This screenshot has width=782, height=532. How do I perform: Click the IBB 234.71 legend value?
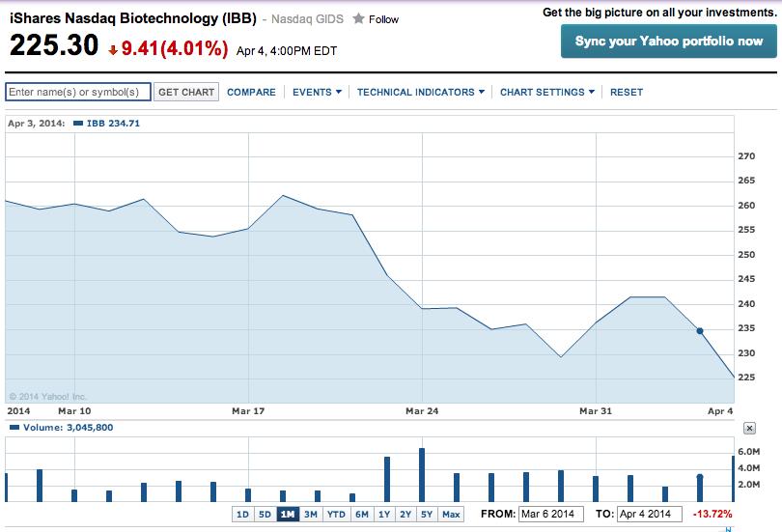click(x=113, y=124)
